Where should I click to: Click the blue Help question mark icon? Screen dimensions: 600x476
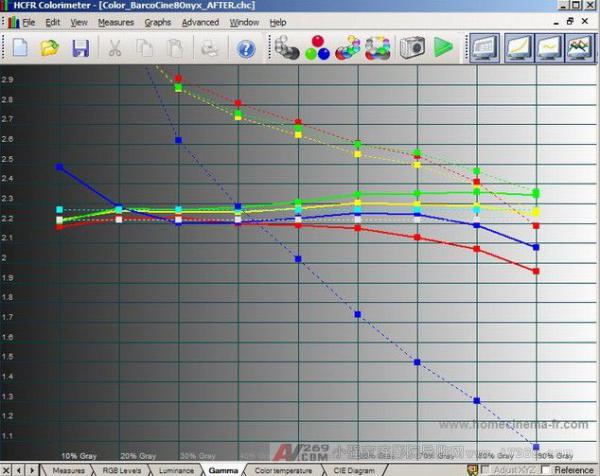click(246, 47)
